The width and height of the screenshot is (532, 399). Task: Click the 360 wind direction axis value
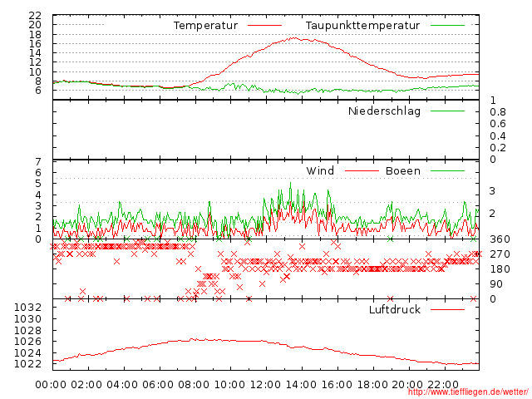click(500, 239)
